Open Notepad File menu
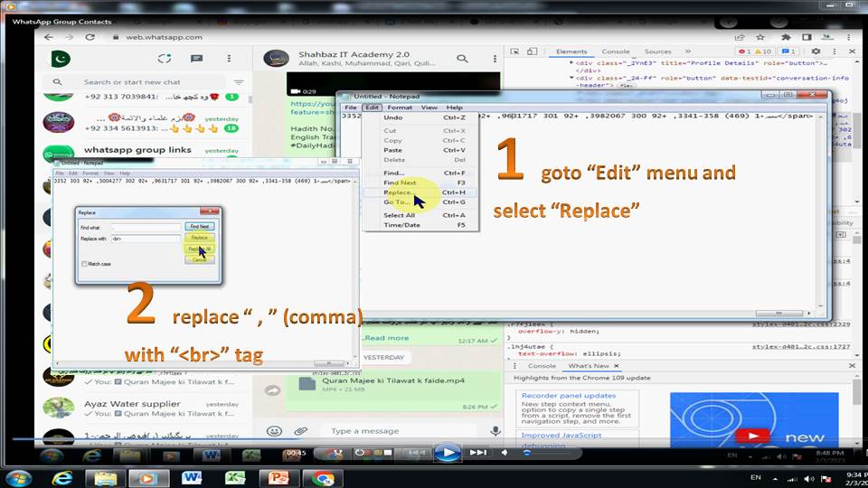 pos(351,108)
